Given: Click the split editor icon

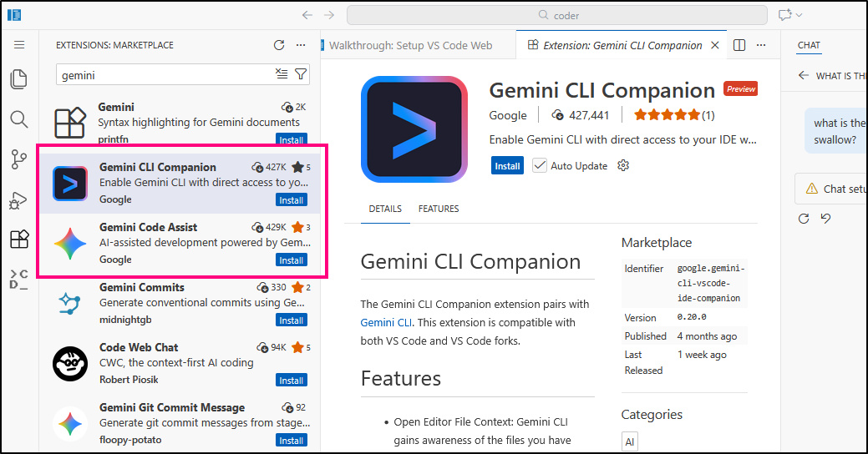Looking at the screenshot, I should pyautogui.click(x=739, y=45).
